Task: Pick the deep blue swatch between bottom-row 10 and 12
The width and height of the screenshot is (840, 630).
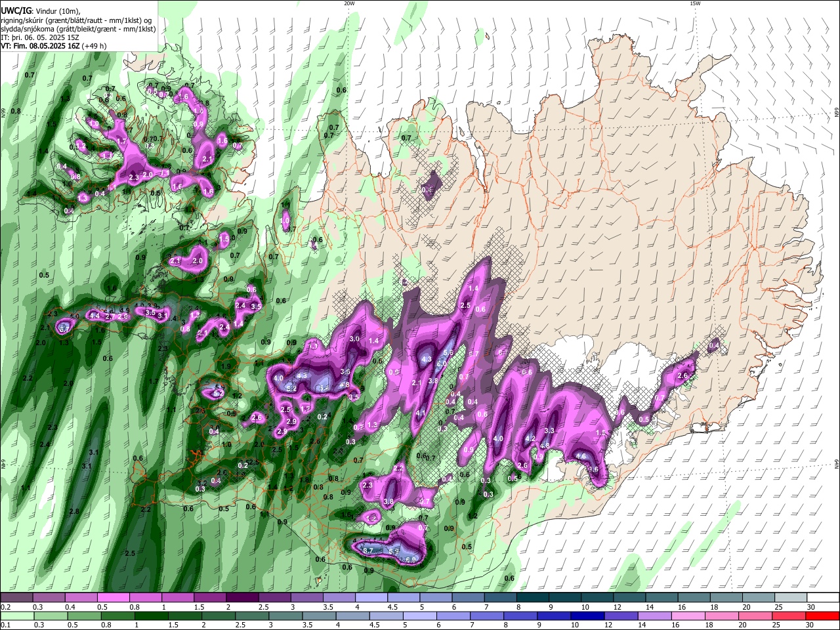Action: (x=587, y=616)
